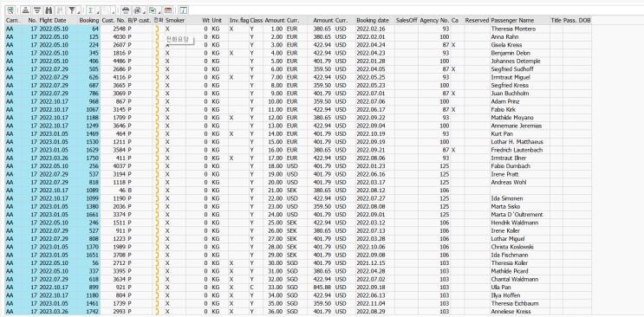Select the Flight Date column header
Image resolution: width=644 pixels, height=317 pixels.
[58, 20]
